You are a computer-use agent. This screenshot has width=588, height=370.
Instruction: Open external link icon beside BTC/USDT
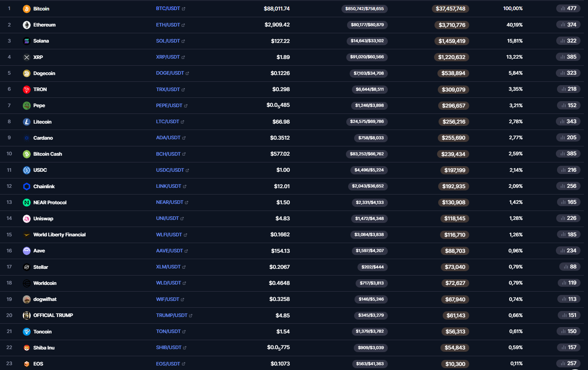[183, 9]
